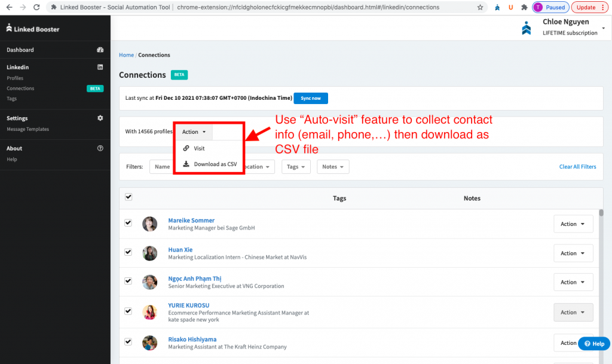Click the orange U extension icon
Viewport: 612px width, 364px height.
510,7
